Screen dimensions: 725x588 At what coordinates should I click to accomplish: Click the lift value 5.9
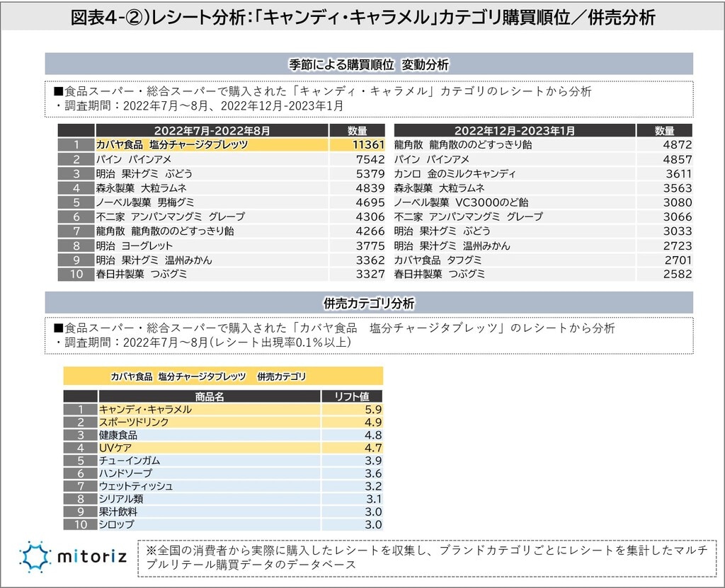point(373,410)
